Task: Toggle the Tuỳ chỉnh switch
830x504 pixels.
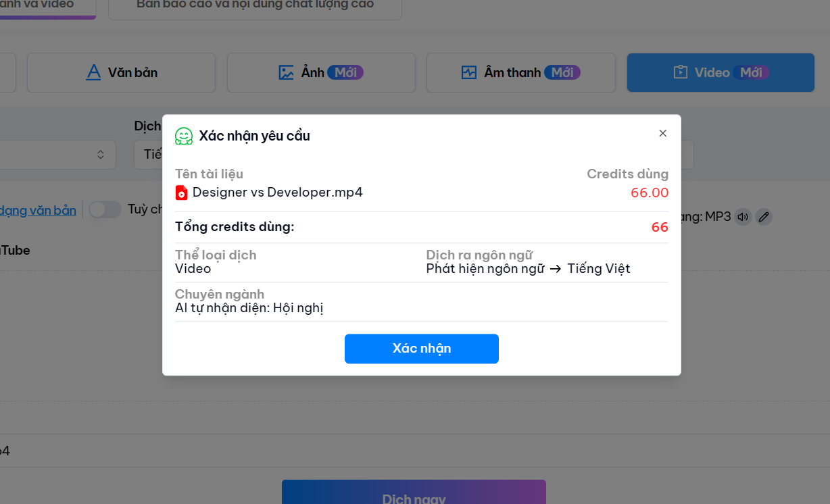Action: click(105, 209)
